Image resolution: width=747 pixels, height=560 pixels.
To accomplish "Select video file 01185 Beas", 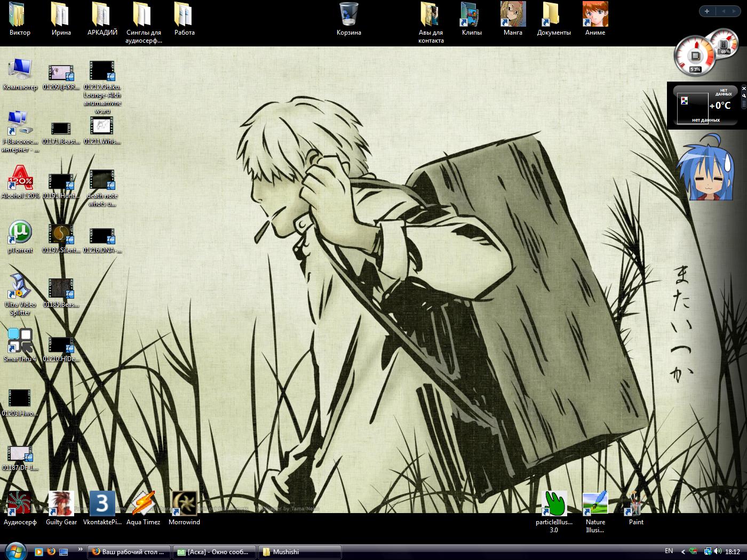I will [x=61, y=293].
